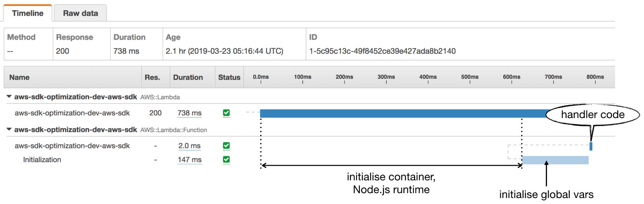Image resolution: width=644 pixels, height=204 pixels.
Task: Click the green OK status icon for the 738 ms row
Action: tap(226, 113)
